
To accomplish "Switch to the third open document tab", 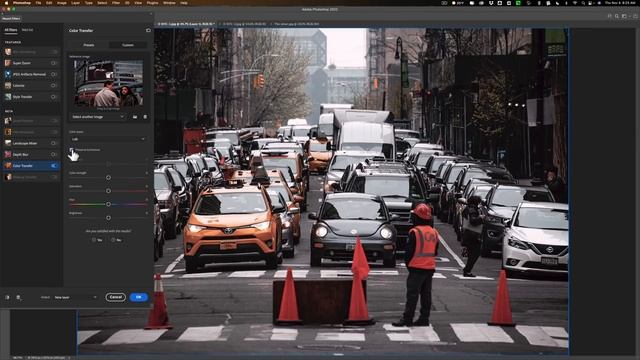I will tap(296, 24).
